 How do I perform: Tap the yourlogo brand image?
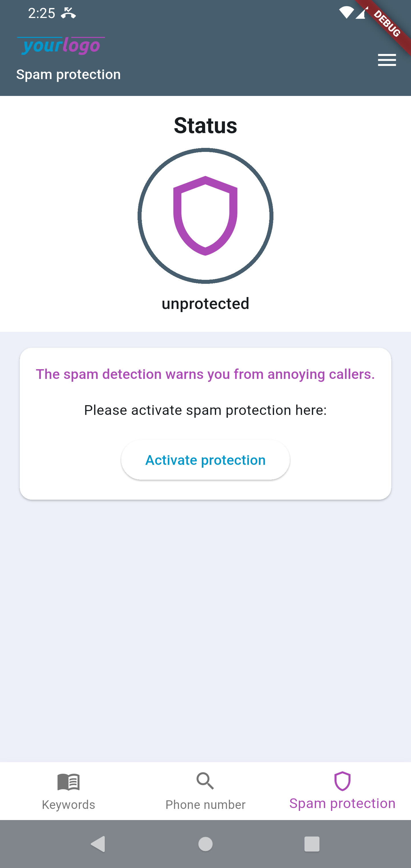tap(61, 45)
